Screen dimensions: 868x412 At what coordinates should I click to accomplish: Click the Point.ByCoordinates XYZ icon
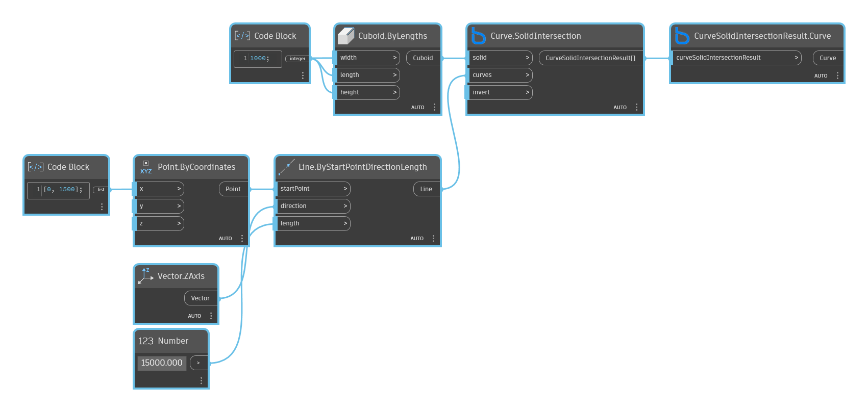click(146, 167)
